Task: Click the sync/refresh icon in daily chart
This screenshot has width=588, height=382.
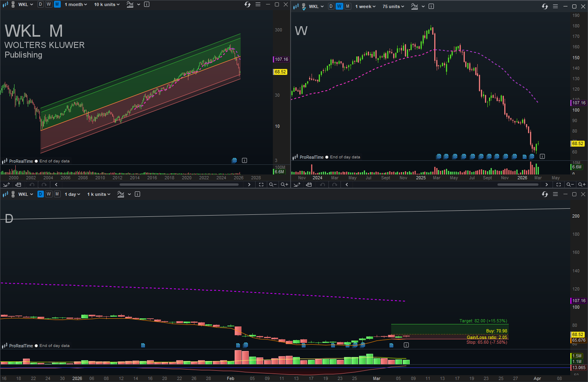Action: pos(546,194)
